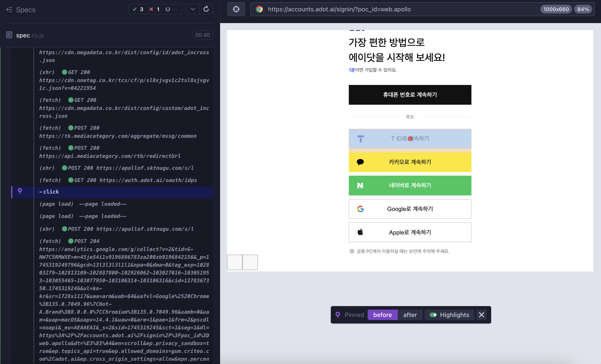Click the Google G logo icon
Image resolution: width=601 pixels, height=364 pixels.
(360, 209)
